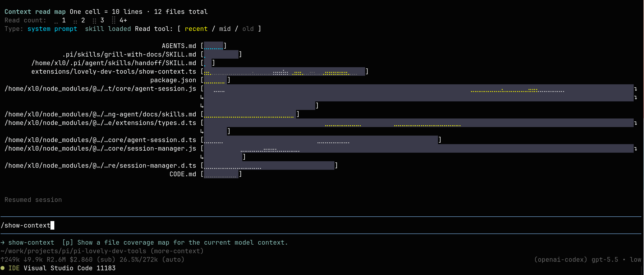
Task: Click the (openai-codex) gpt-5.5 model label
Action: point(576,260)
